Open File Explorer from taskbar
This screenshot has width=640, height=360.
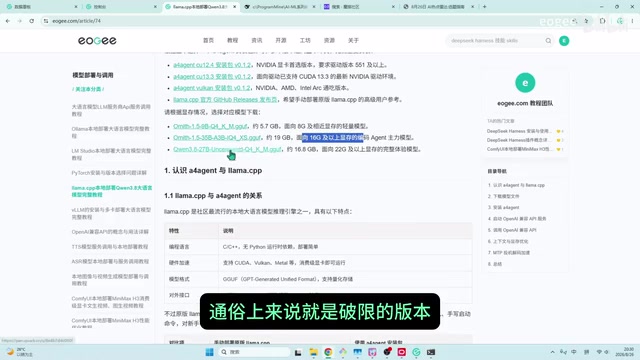313,352
